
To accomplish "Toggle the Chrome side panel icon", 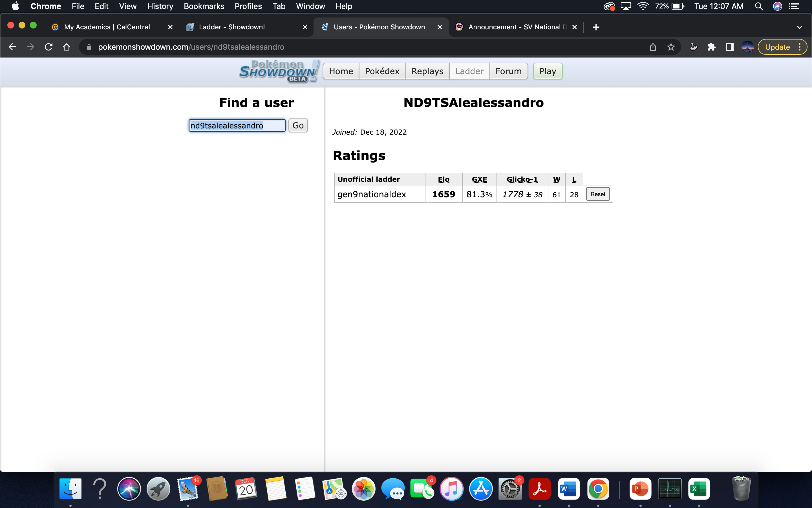I will [729, 47].
